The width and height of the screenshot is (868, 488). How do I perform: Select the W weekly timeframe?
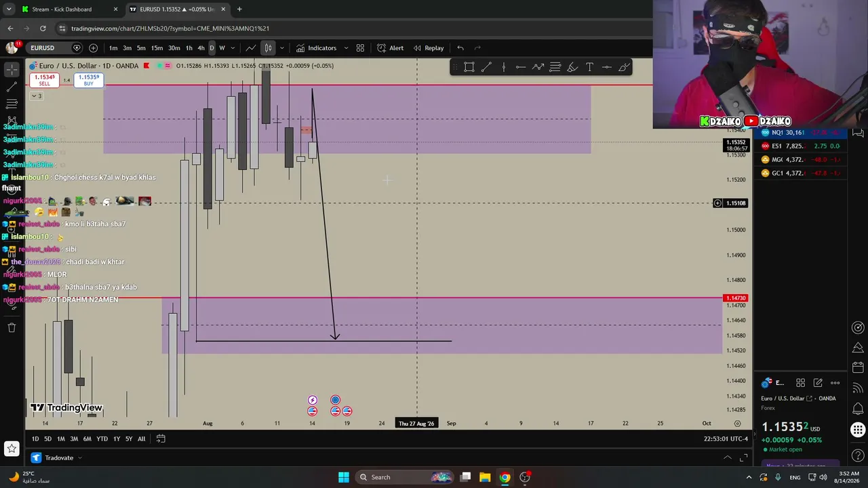(222, 48)
